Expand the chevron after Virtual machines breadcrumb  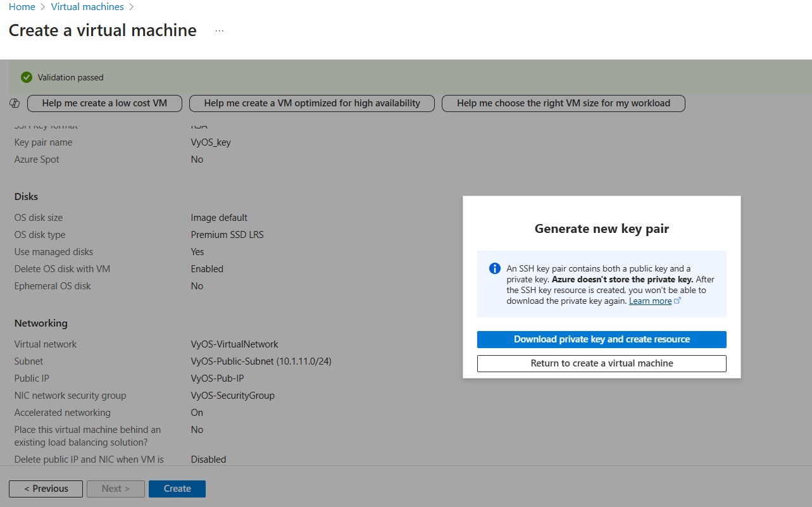131,6
